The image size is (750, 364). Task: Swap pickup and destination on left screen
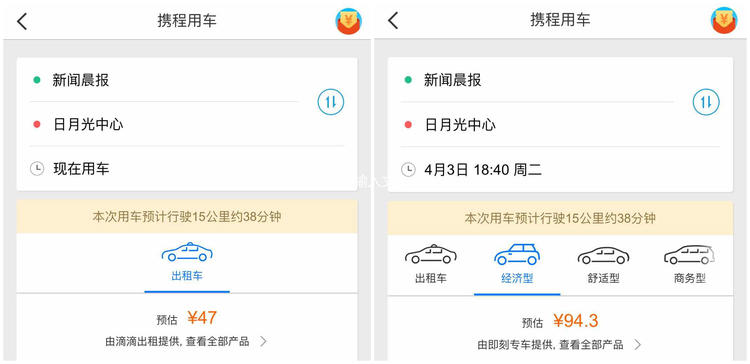tap(331, 102)
